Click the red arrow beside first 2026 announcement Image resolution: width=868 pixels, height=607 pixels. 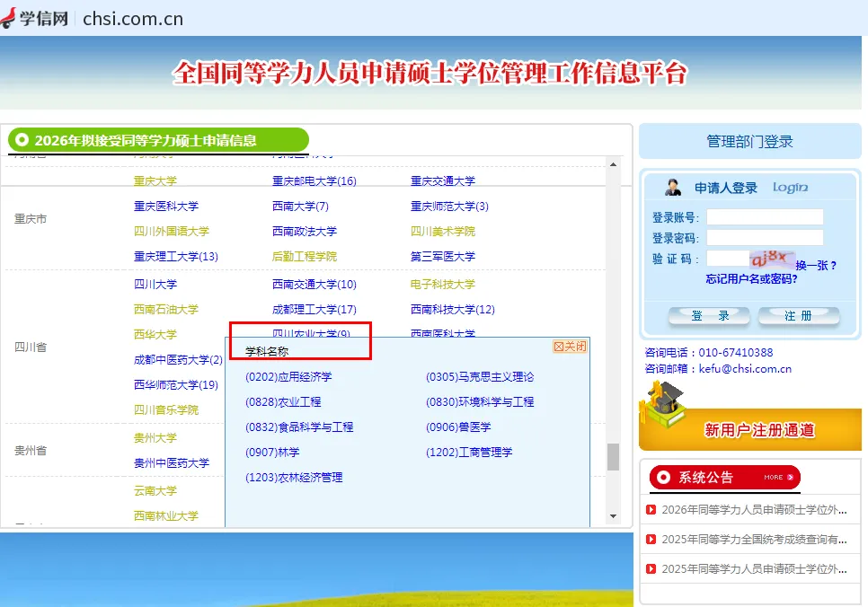click(651, 510)
